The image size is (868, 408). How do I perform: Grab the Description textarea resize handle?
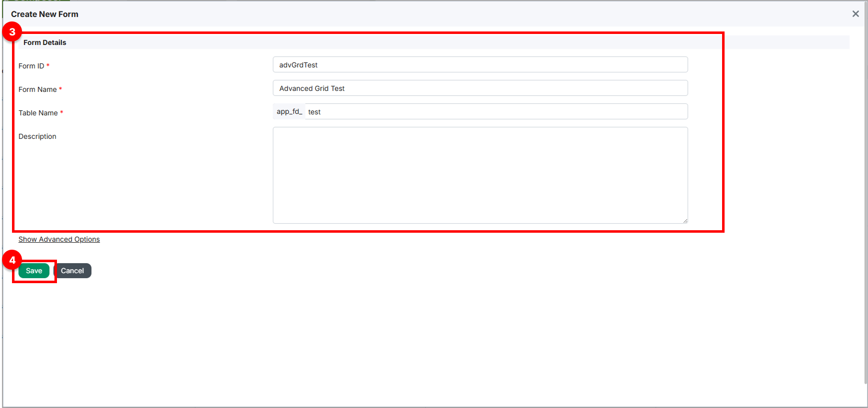point(685,221)
